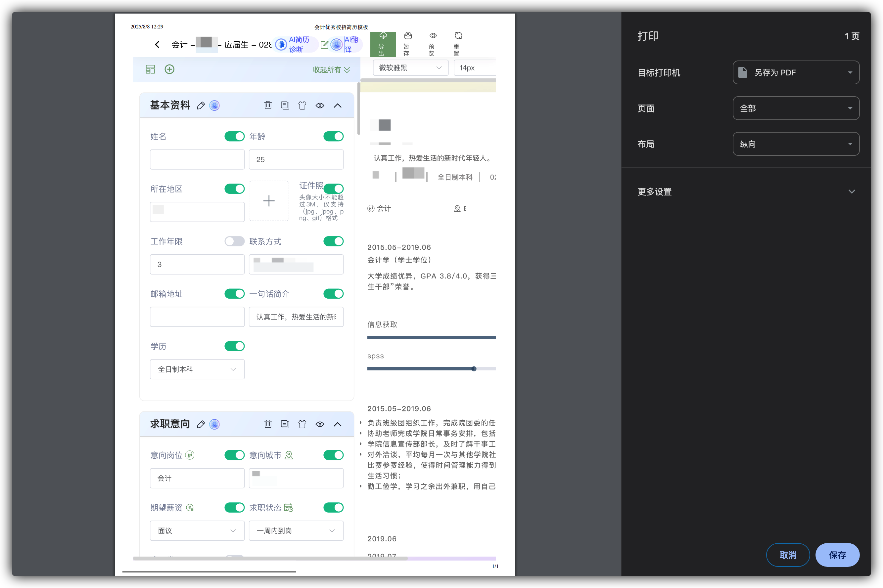883x588 pixels.
Task: Click the copy icon in 基本资料 header
Action: pyautogui.click(x=285, y=105)
